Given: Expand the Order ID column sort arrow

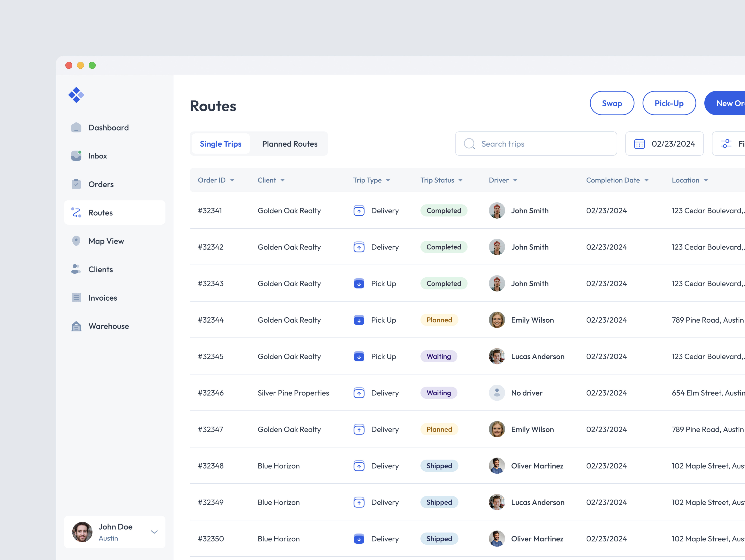Looking at the screenshot, I should 232,180.
